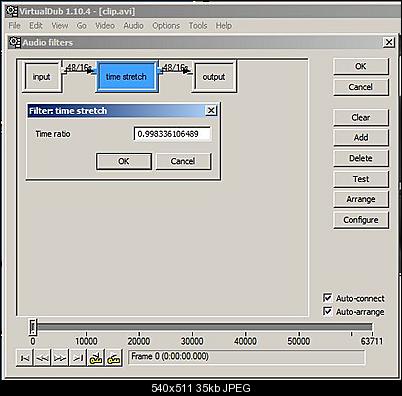Click the Audio filters dialog icon
This screenshot has width=402, height=396.
coord(15,42)
